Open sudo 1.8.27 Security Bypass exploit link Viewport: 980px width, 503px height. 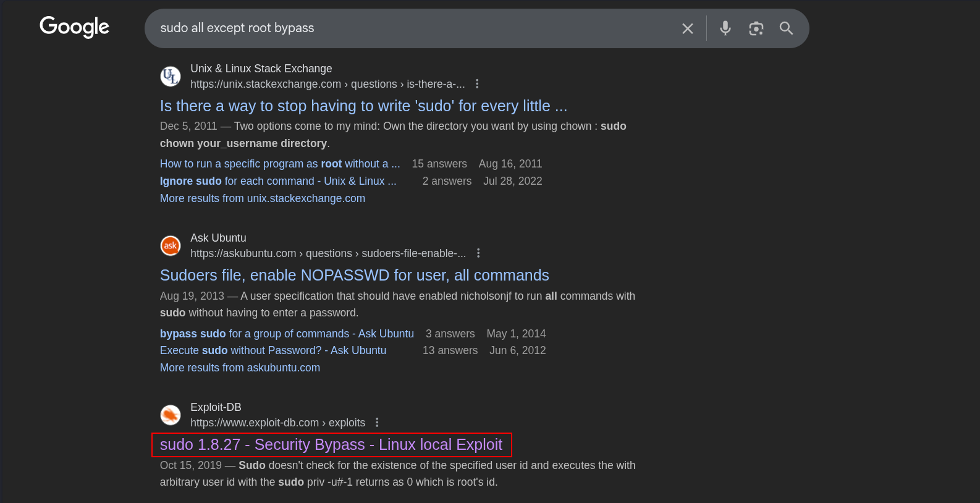[331, 445]
